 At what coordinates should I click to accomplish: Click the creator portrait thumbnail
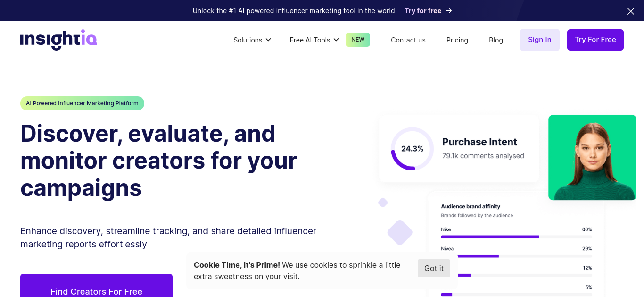(592, 157)
